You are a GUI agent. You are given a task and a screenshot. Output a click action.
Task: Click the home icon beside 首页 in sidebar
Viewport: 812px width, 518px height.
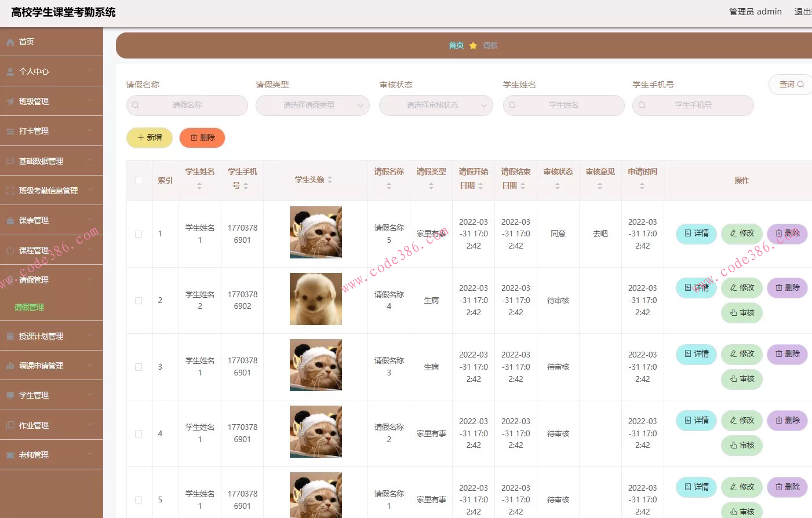pos(10,42)
